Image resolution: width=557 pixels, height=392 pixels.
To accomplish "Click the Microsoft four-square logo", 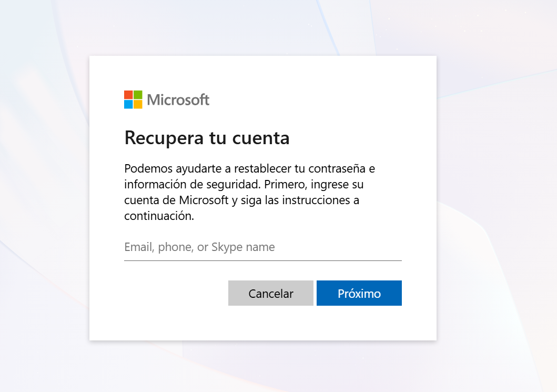I will (133, 99).
